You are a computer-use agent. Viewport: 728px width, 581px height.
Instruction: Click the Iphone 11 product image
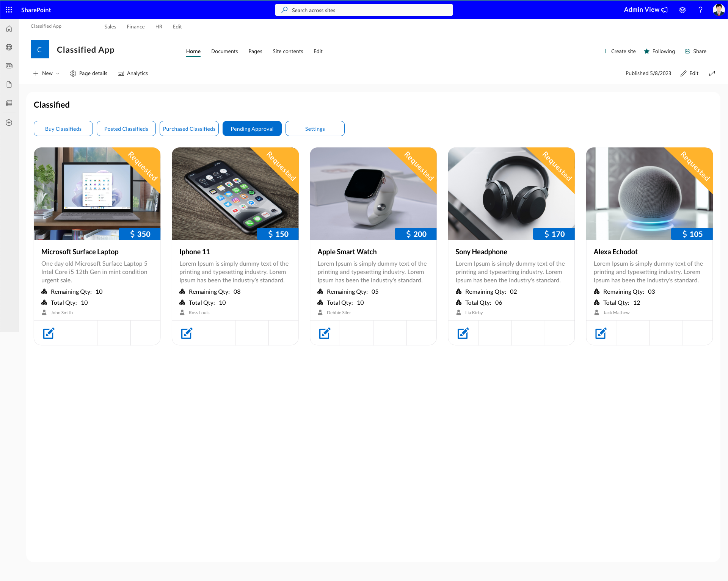click(235, 193)
